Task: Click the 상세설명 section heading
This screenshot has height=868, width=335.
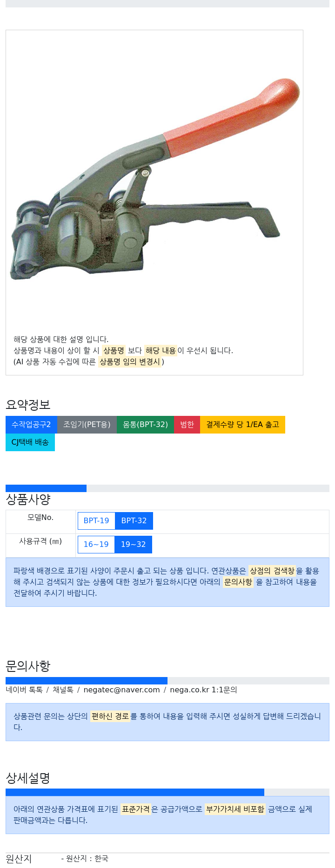Action: click(28, 778)
